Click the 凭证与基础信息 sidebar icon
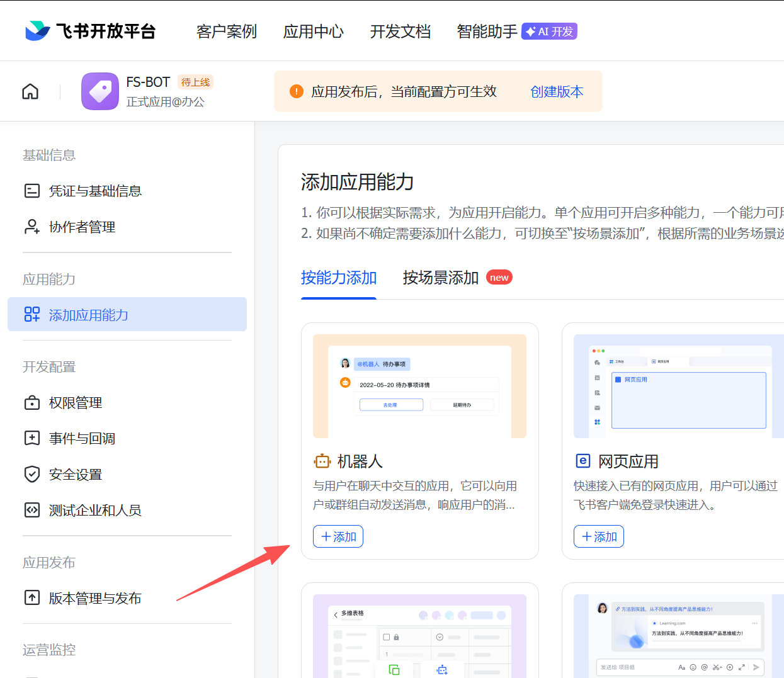Screen dimensions: 784x678 (x=32, y=191)
